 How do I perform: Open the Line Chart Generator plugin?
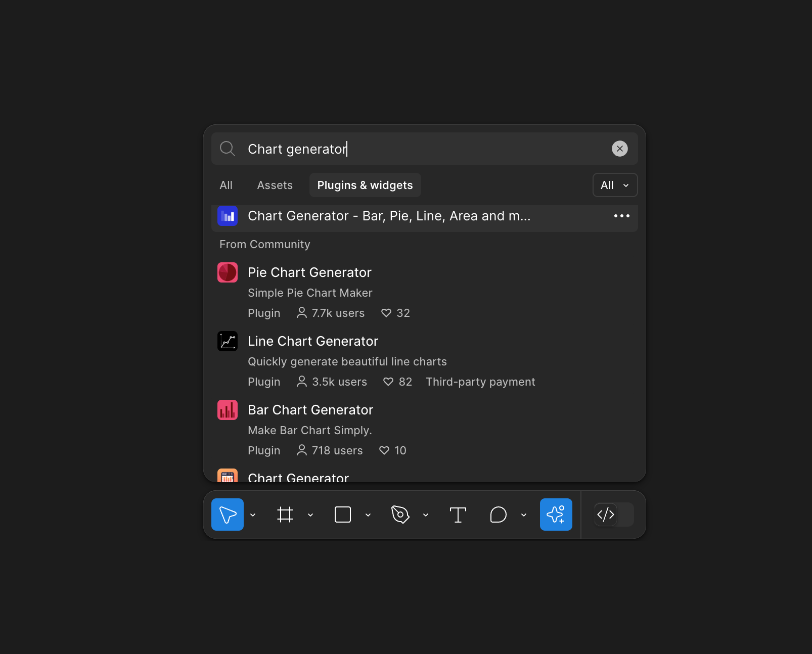tap(312, 341)
